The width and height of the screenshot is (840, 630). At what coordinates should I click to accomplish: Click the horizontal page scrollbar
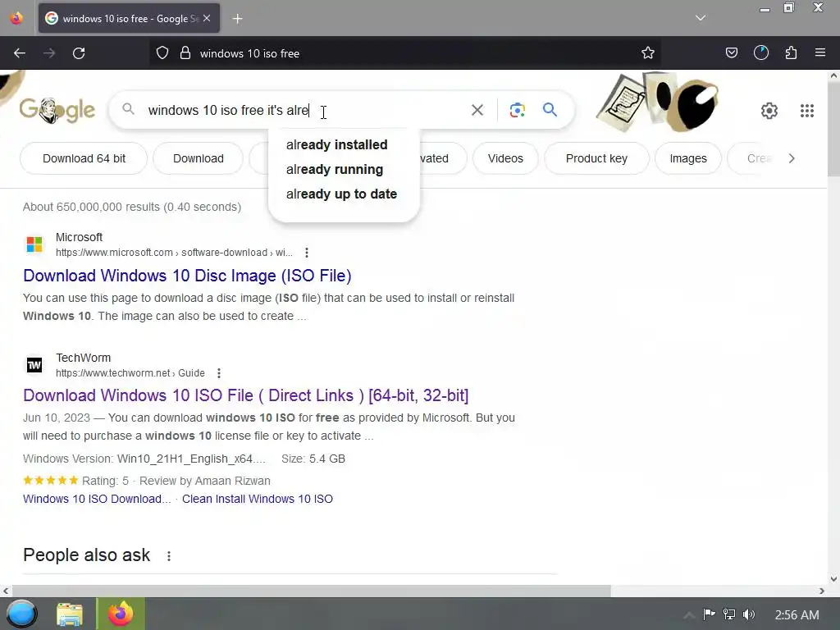pos(311,591)
